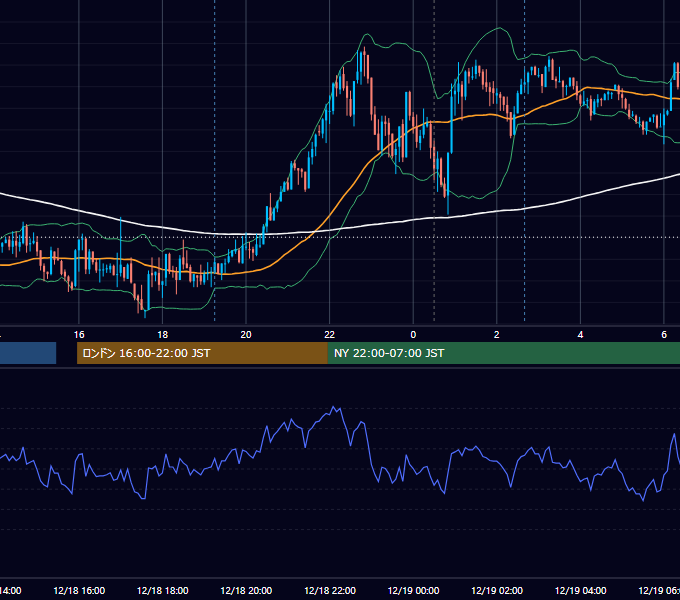Click the 18 hour label on the upper axis

click(163, 335)
